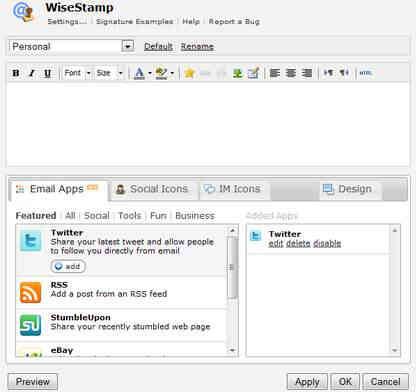Open Signature Examples link
416x392 pixels.
tap(135, 22)
